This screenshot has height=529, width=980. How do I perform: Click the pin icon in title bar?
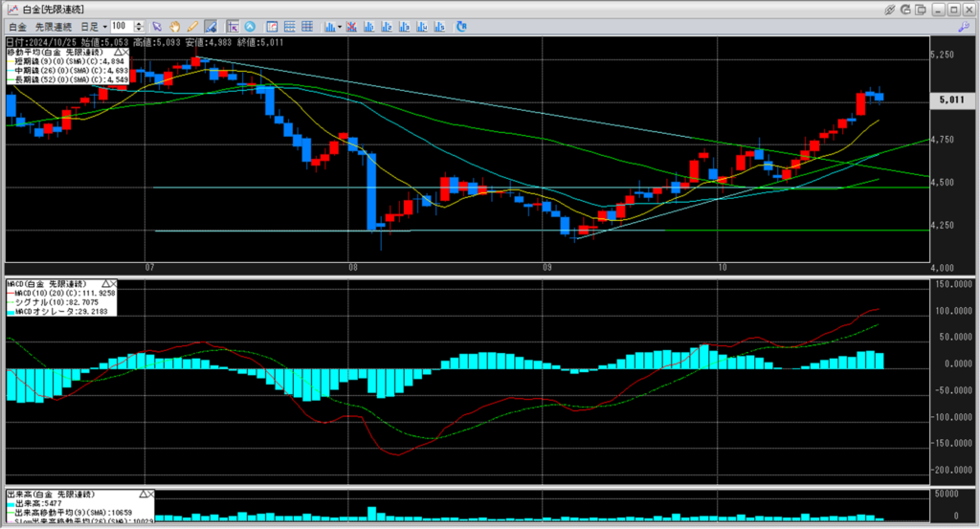click(889, 9)
